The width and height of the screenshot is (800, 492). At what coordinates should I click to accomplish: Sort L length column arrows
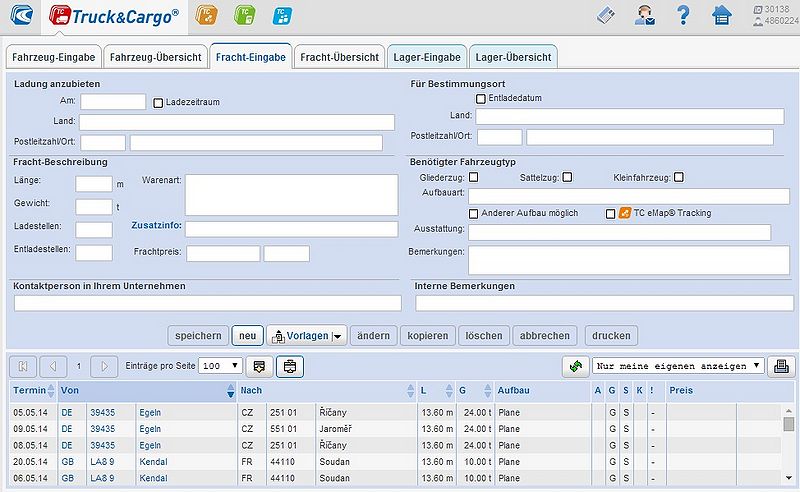pos(449,391)
